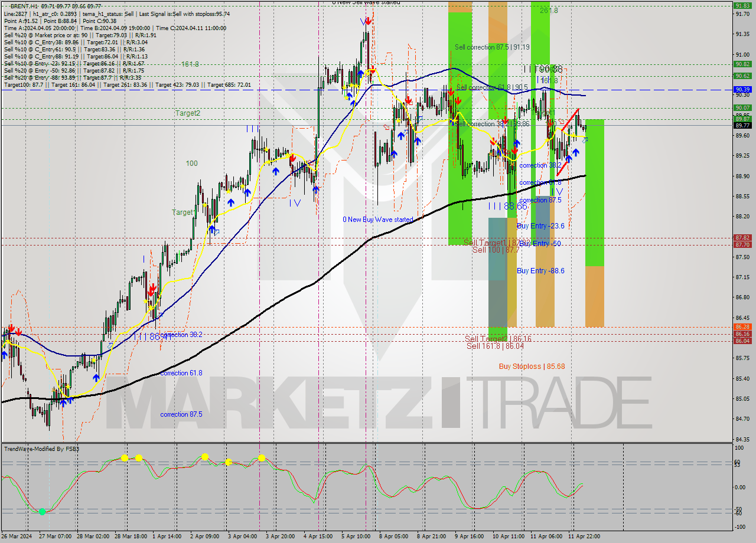Click the green 90.82 price tag

tap(742, 64)
